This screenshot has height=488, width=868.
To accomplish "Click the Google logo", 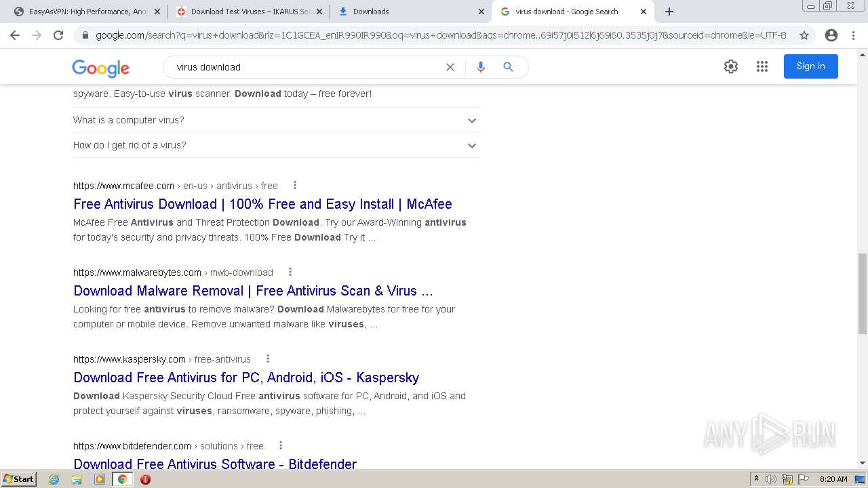I will 101,68.
